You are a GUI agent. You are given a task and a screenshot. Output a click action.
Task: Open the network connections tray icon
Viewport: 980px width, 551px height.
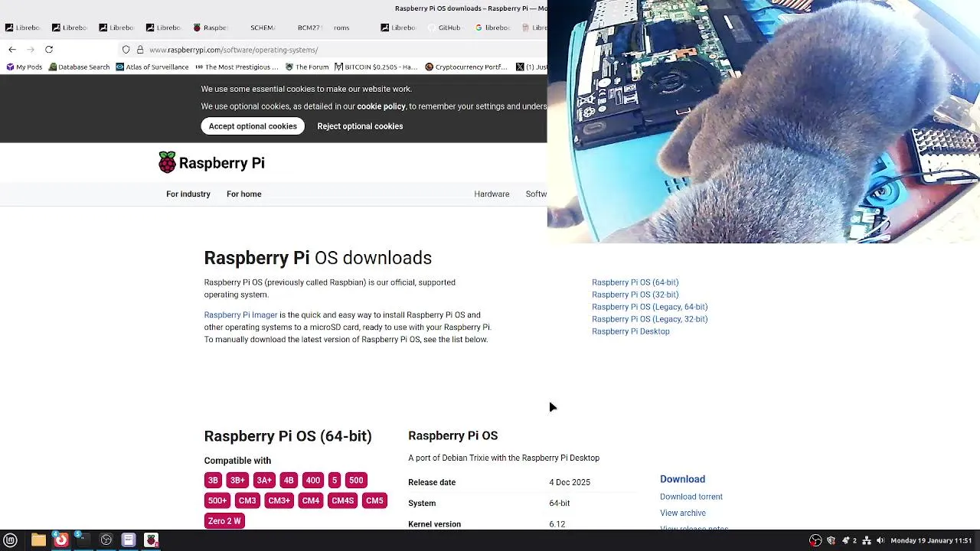coord(867,540)
